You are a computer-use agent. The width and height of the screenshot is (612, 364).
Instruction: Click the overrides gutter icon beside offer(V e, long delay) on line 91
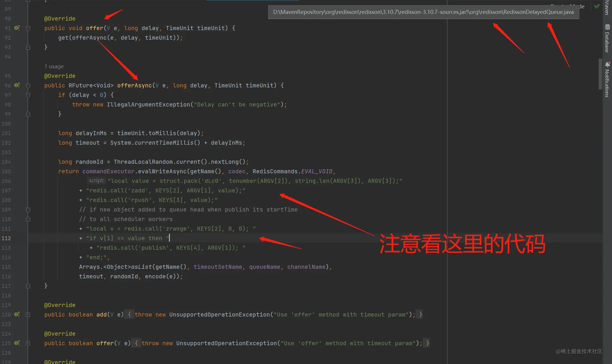coord(17,28)
